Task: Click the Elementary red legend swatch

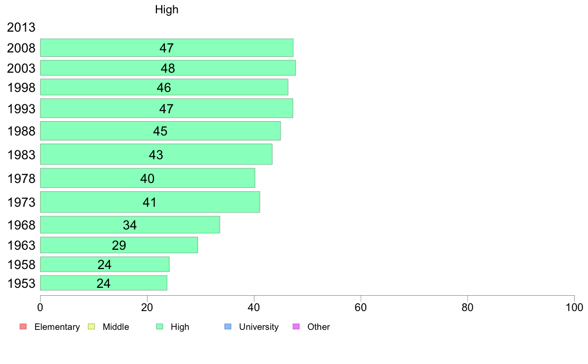Action: point(23,326)
